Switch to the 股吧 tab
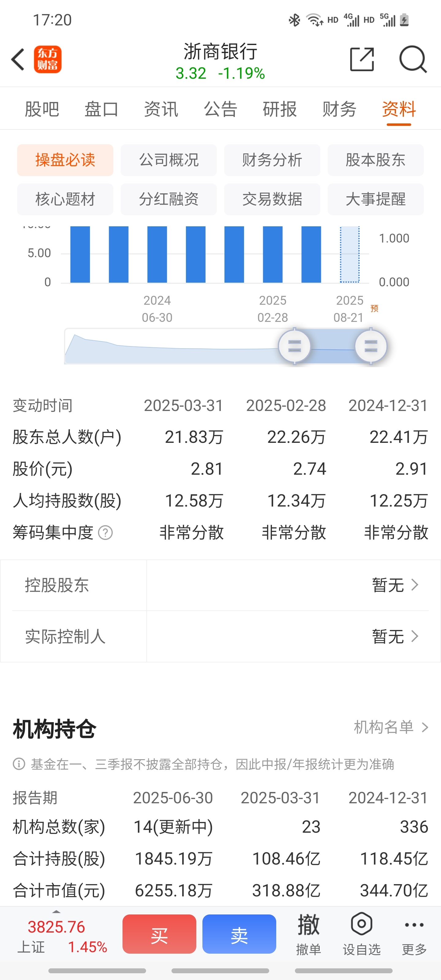Image resolution: width=441 pixels, height=980 pixels. 42,109
